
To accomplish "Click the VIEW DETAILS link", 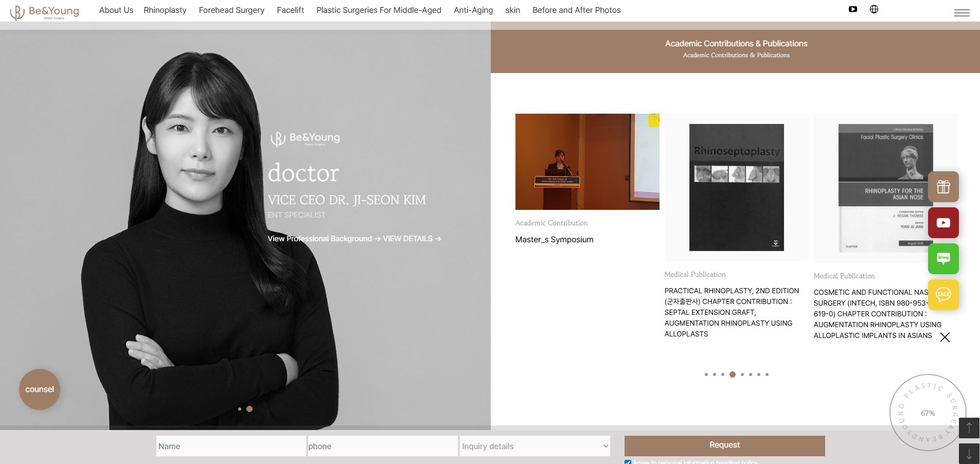I will [x=411, y=239].
